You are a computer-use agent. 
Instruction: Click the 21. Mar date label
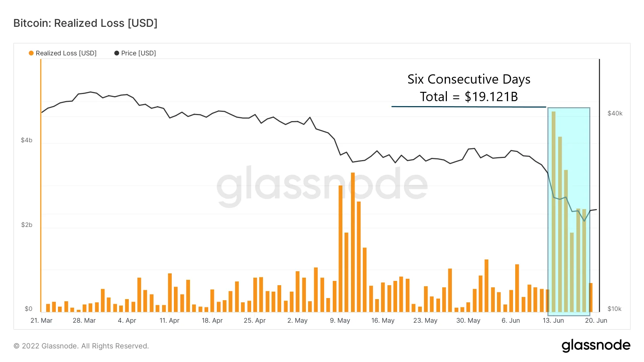[x=42, y=321]
